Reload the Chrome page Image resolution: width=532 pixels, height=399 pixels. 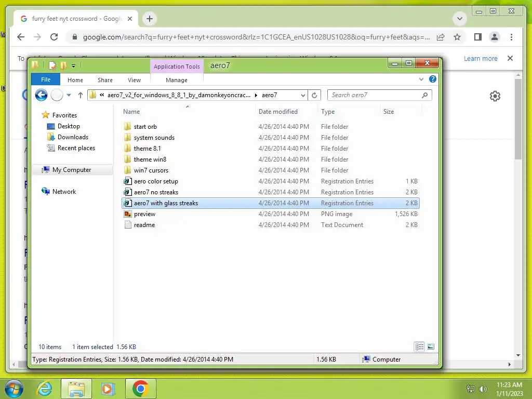(54, 37)
